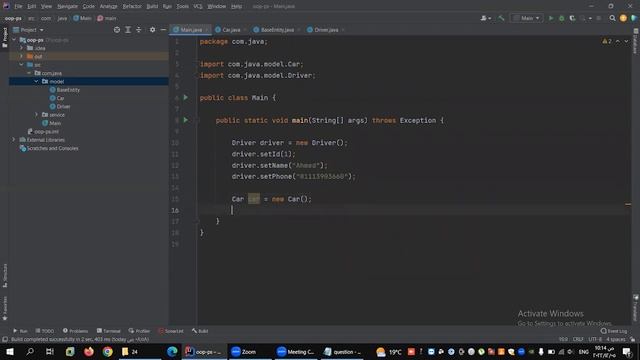
Task: Toggle read-only lock icon in status bar
Action: click(x=632, y=339)
